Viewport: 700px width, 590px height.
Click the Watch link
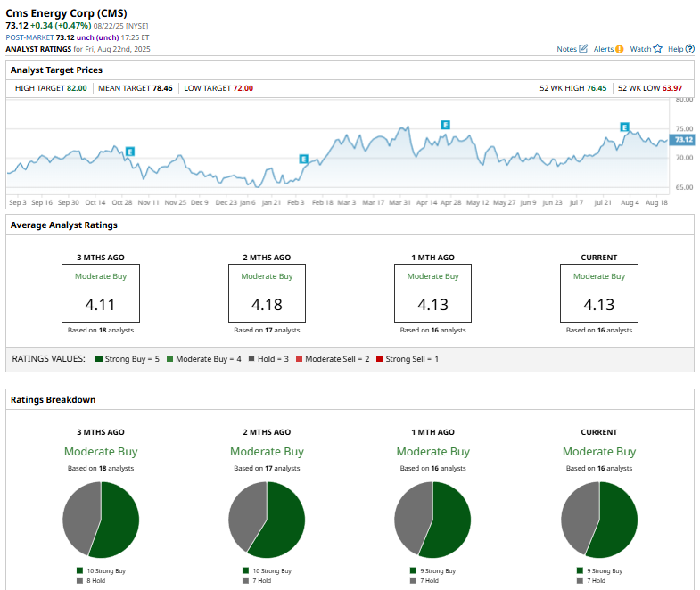point(640,49)
